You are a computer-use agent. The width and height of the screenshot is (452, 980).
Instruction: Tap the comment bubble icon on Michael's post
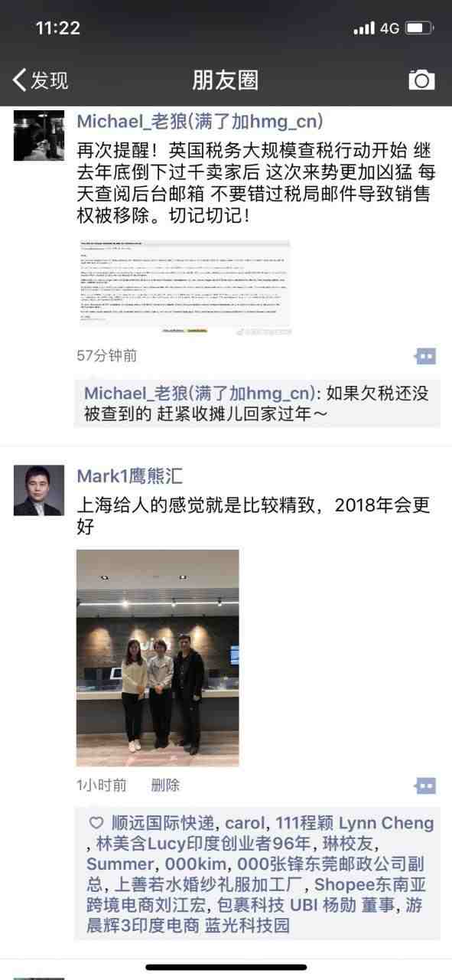pos(425,356)
